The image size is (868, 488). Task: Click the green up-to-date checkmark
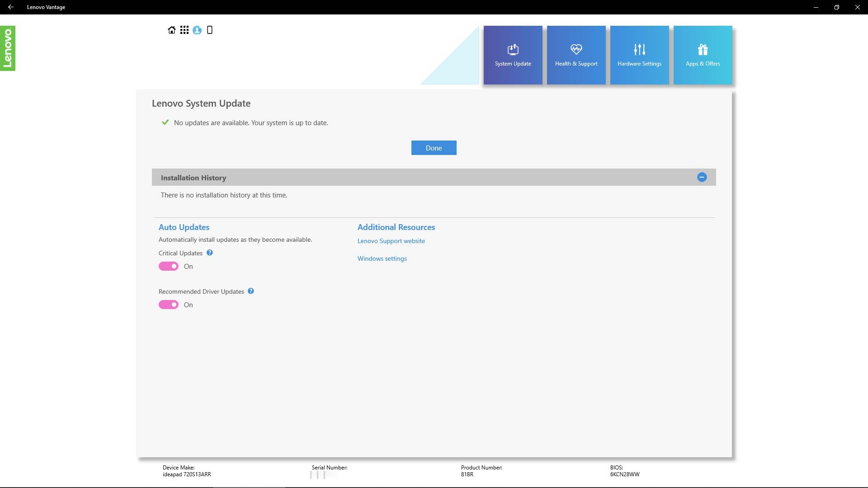165,122
